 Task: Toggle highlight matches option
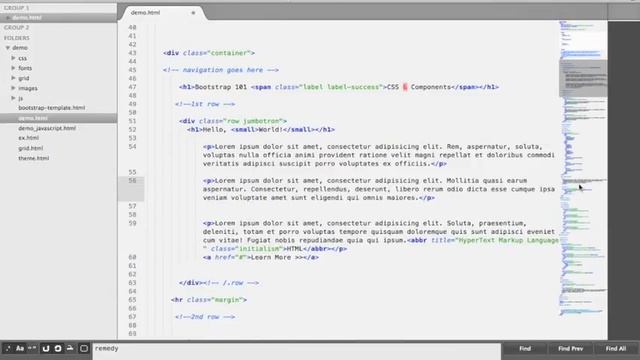point(84,349)
